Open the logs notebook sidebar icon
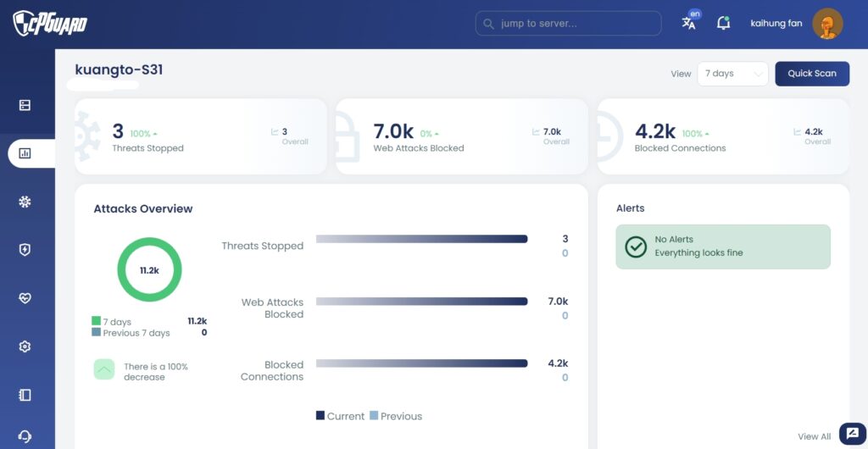Image resolution: width=868 pixels, height=449 pixels. 25,395
